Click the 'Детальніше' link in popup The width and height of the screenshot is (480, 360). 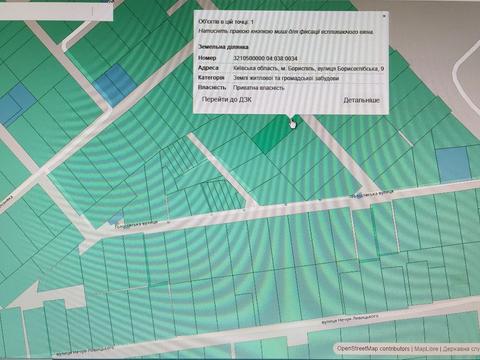[x=361, y=100]
